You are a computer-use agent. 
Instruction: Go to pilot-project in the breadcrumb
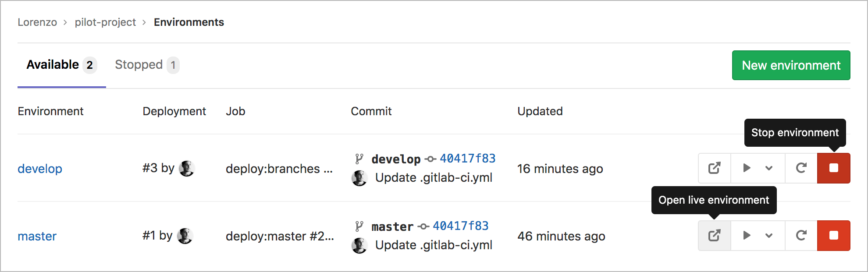(105, 22)
